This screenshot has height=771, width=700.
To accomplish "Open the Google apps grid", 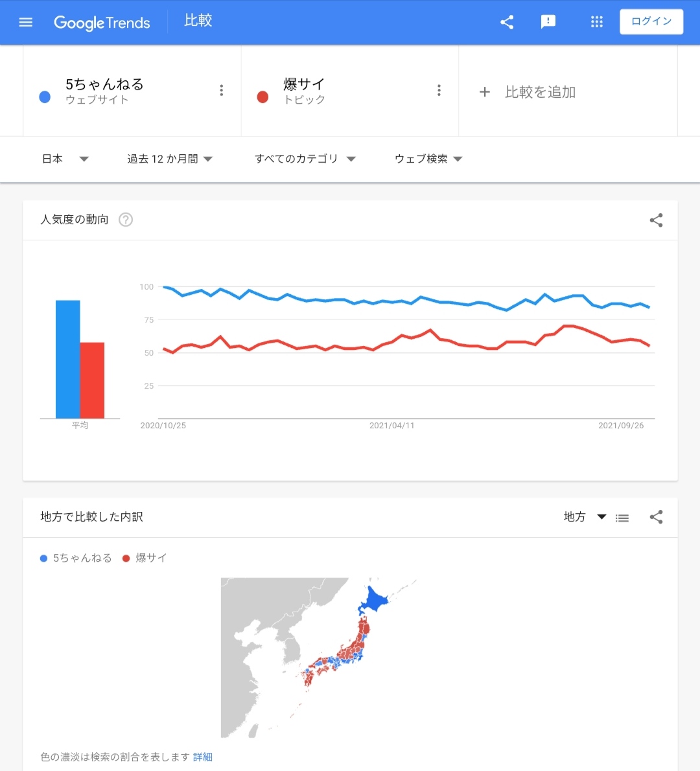I will tap(597, 22).
